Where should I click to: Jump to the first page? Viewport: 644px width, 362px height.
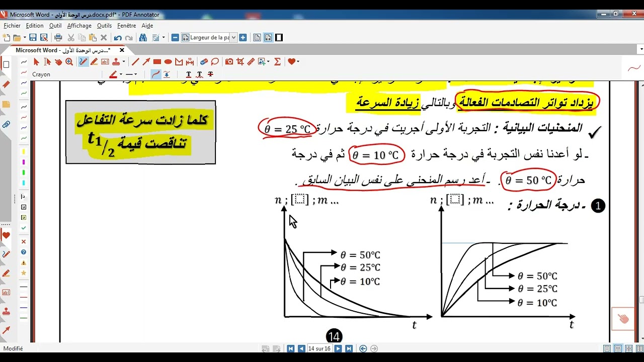(290, 348)
